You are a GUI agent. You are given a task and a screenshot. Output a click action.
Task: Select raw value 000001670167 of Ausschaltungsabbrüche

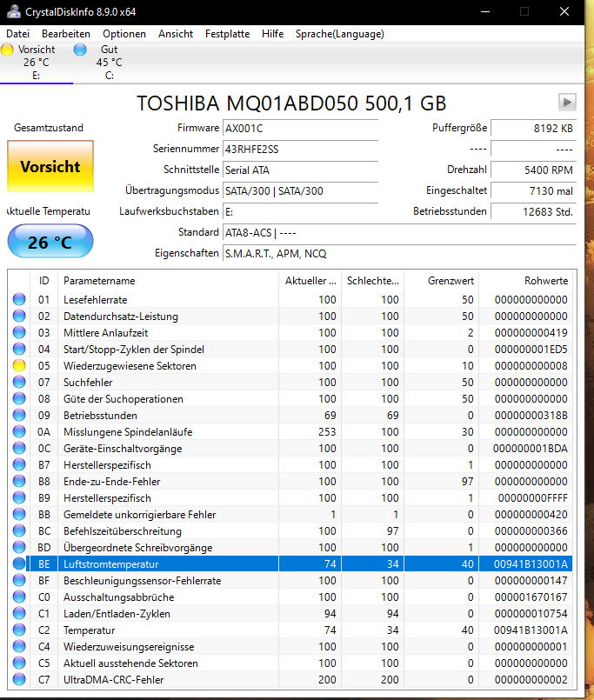point(531,597)
